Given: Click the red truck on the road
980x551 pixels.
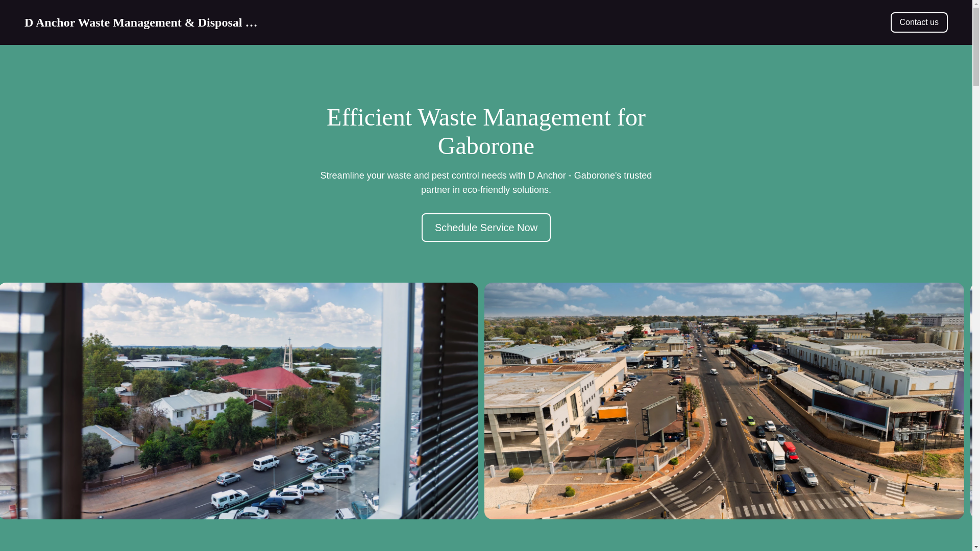Looking at the screenshot, I should point(790,451).
